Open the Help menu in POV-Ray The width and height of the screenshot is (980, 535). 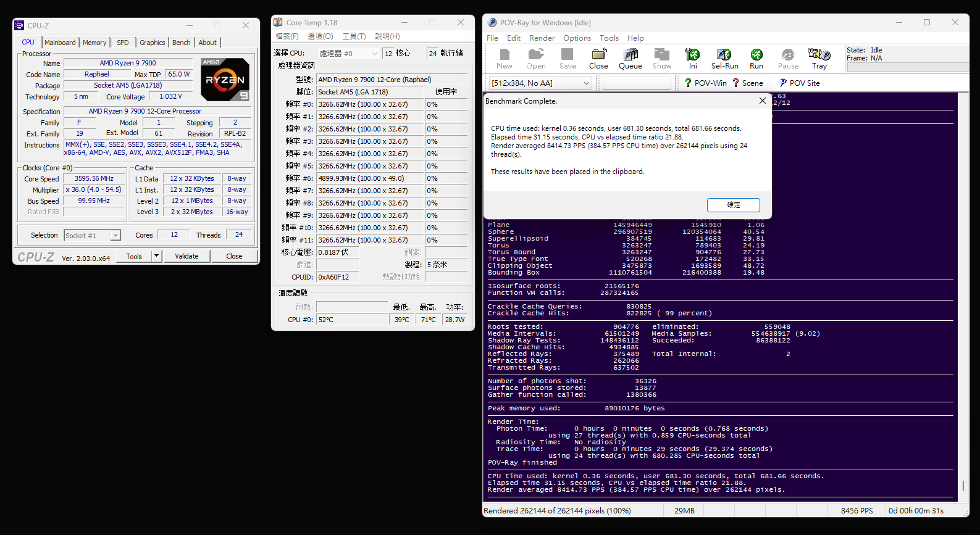[x=635, y=38]
